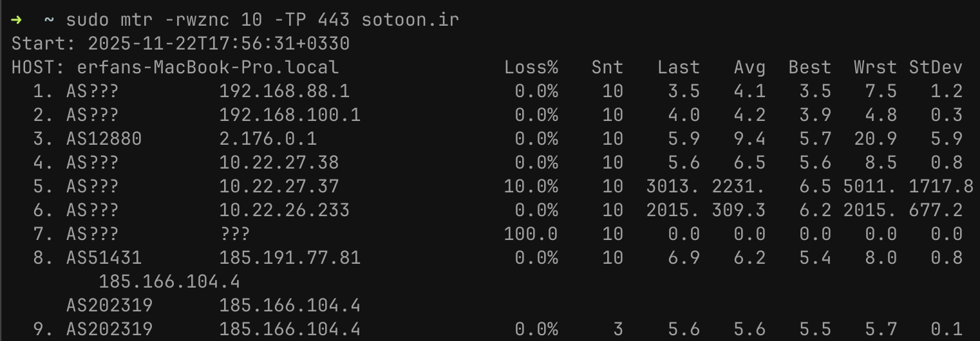Viewport: 980px width, 341px height.
Task: Select the Start timestamp text
Action: 218,44
